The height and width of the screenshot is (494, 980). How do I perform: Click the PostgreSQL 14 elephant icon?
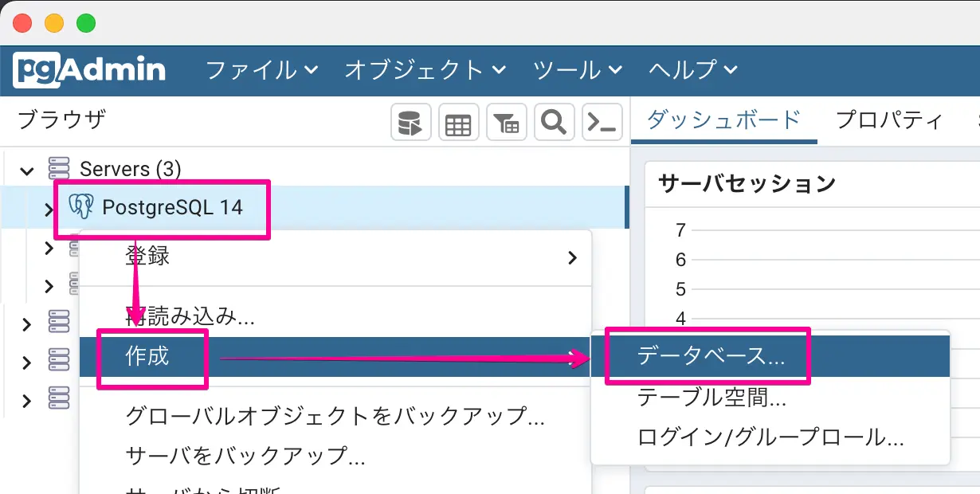point(82,207)
